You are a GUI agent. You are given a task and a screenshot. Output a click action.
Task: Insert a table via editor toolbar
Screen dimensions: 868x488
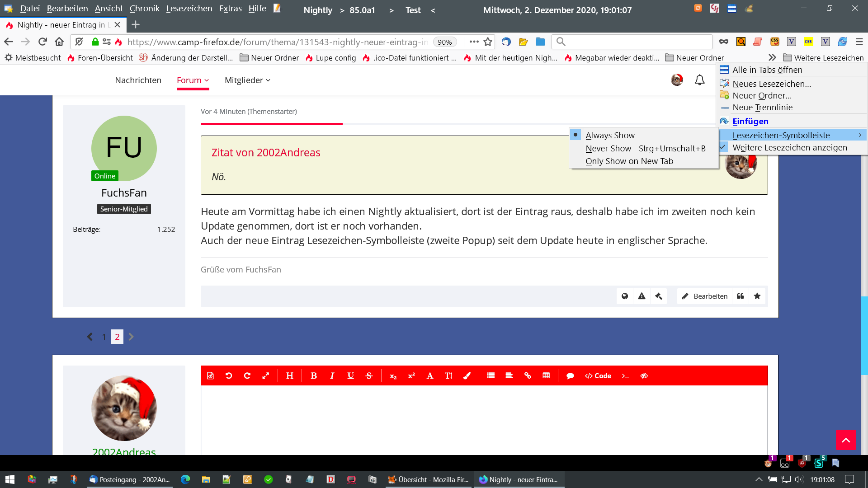click(546, 375)
